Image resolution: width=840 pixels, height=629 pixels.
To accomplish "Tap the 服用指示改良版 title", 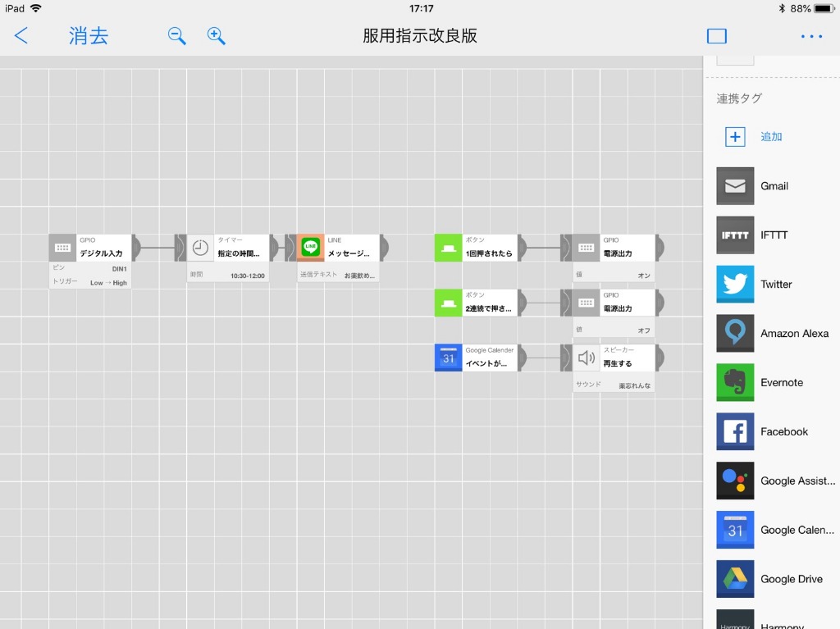I will click(420, 36).
